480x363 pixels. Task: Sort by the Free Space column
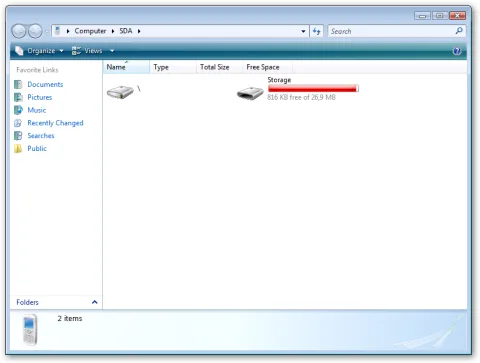click(268, 67)
